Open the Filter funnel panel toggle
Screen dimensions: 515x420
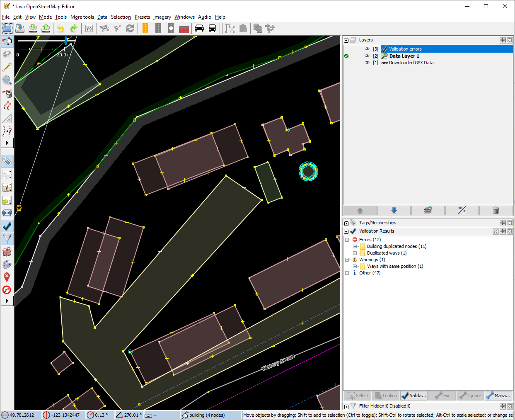[7, 238]
